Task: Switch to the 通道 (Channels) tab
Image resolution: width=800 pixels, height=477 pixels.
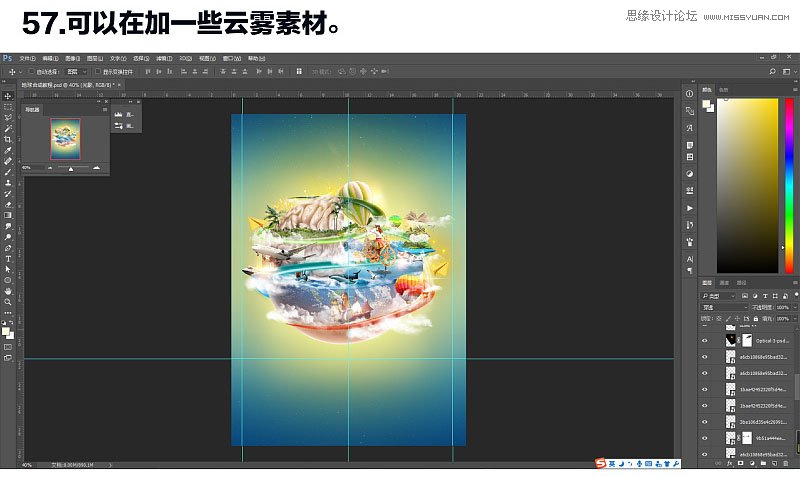Action: (x=724, y=283)
